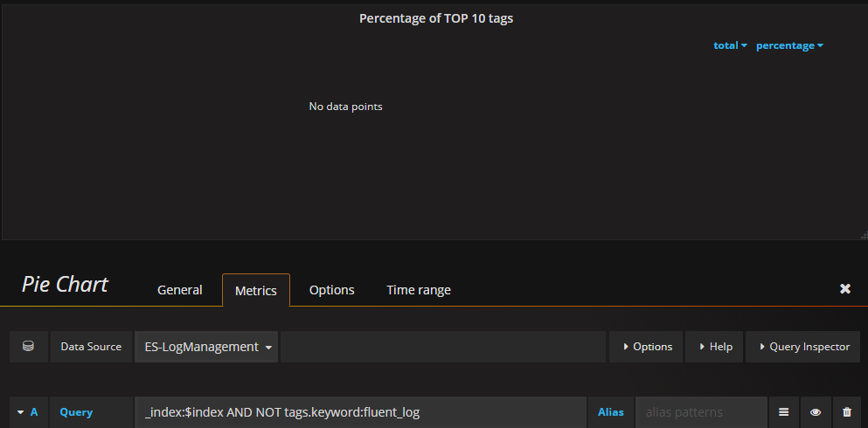Expand the Help section
868x428 pixels.
pyautogui.click(x=714, y=347)
